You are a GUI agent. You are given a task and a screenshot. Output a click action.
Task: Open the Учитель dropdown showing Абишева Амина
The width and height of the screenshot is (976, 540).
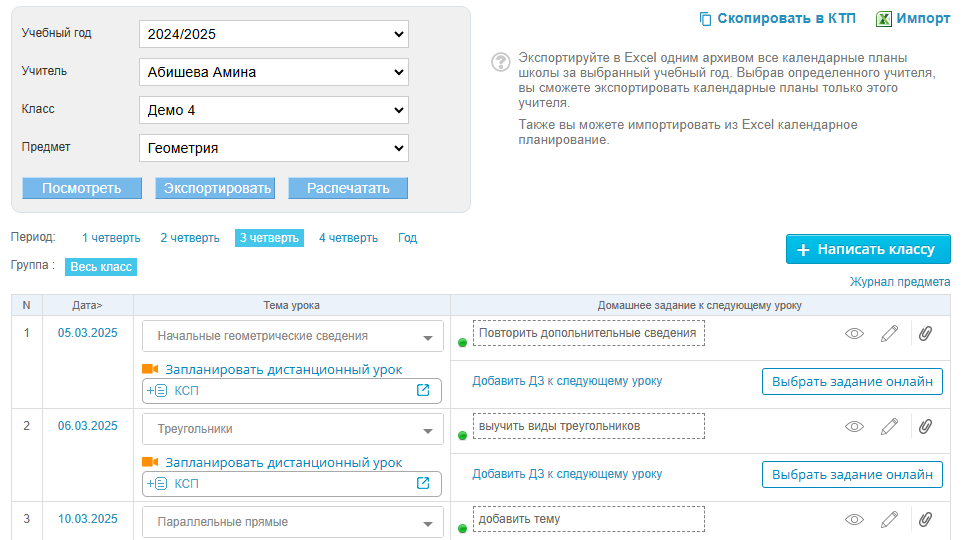(273, 72)
